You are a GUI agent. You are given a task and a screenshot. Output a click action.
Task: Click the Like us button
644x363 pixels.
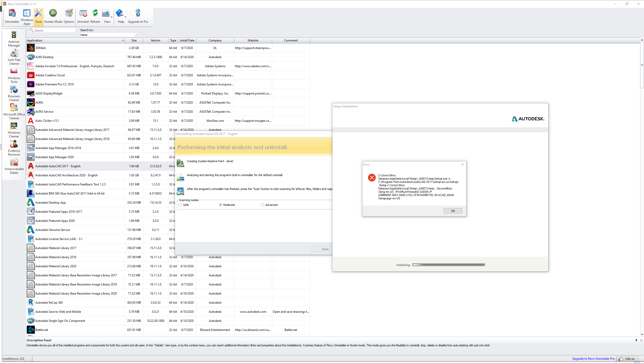click(627, 359)
